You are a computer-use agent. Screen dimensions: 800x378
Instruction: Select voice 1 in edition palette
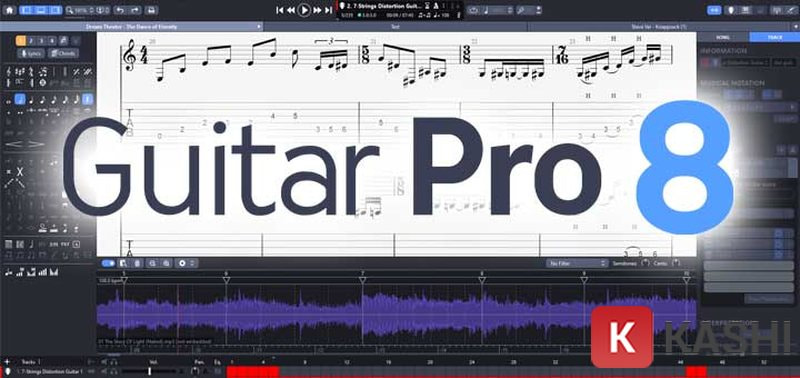[20, 41]
